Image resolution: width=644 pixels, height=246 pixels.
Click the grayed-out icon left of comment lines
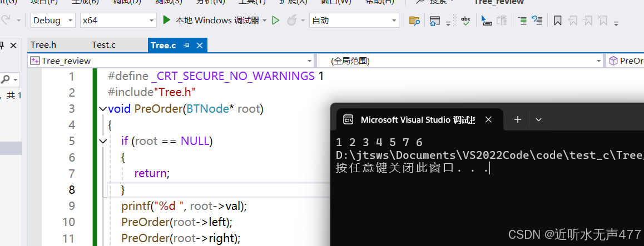click(502, 21)
